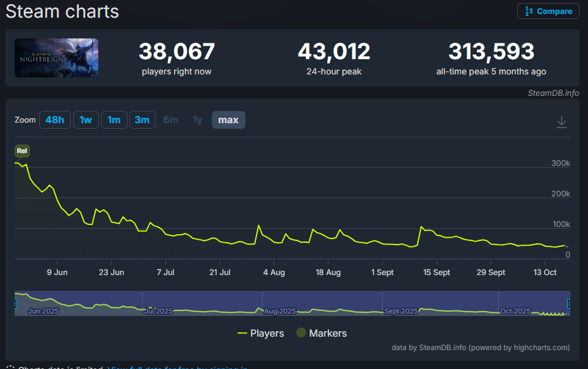Select the 1y zoom range
The height and width of the screenshot is (369, 588).
198,120
